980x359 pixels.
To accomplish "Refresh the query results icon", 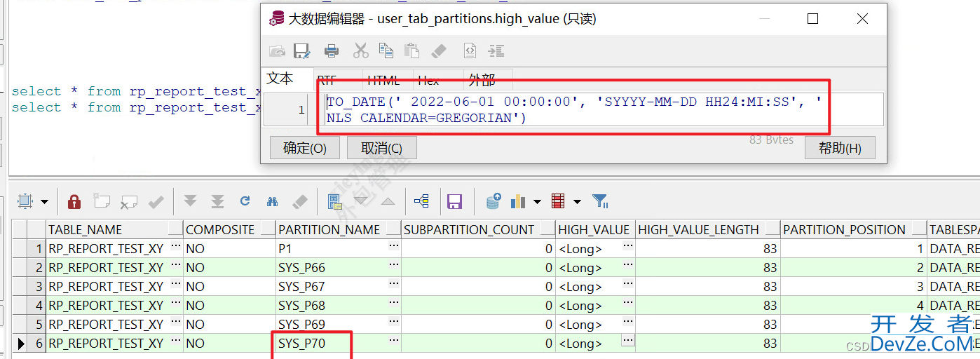I will (x=245, y=201).
